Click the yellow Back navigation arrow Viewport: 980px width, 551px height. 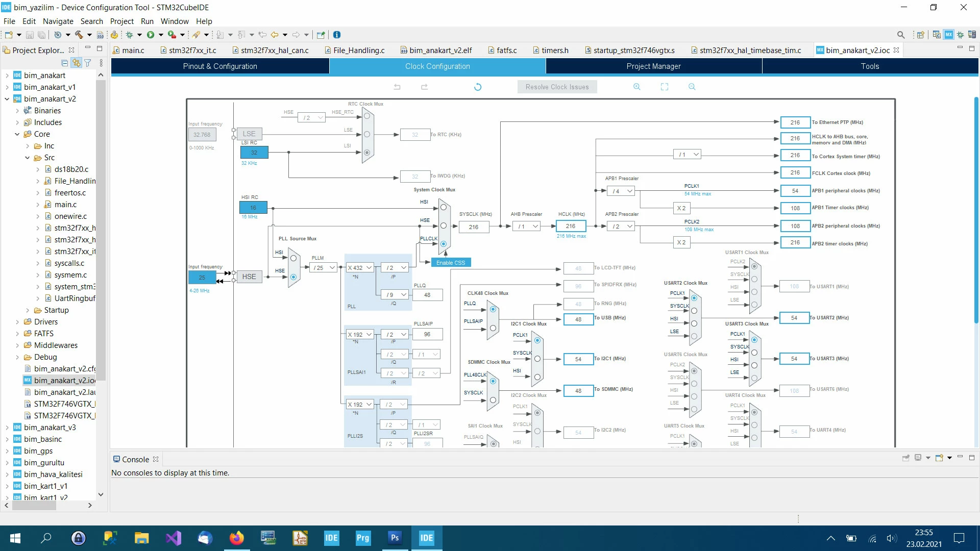[275, 35]
